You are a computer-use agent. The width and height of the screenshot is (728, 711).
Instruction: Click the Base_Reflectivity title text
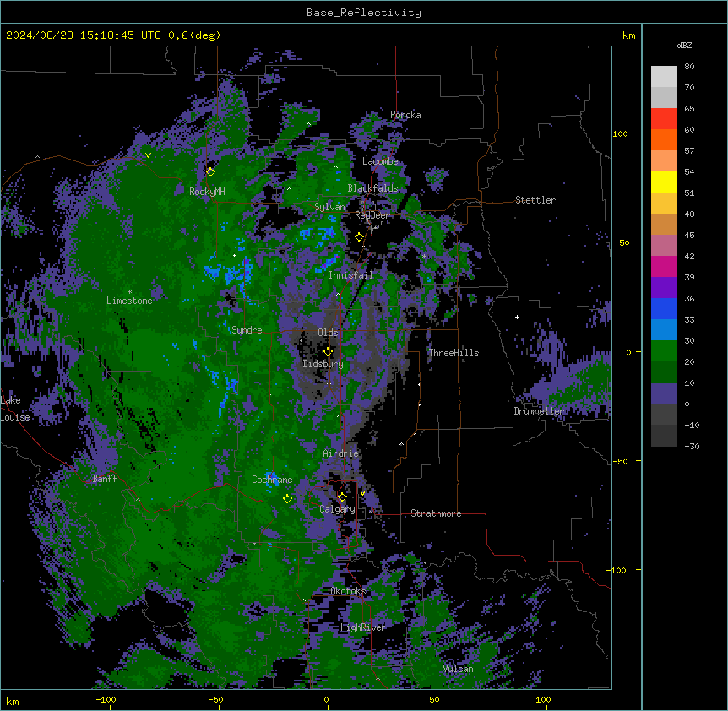(x=364, y=13)
